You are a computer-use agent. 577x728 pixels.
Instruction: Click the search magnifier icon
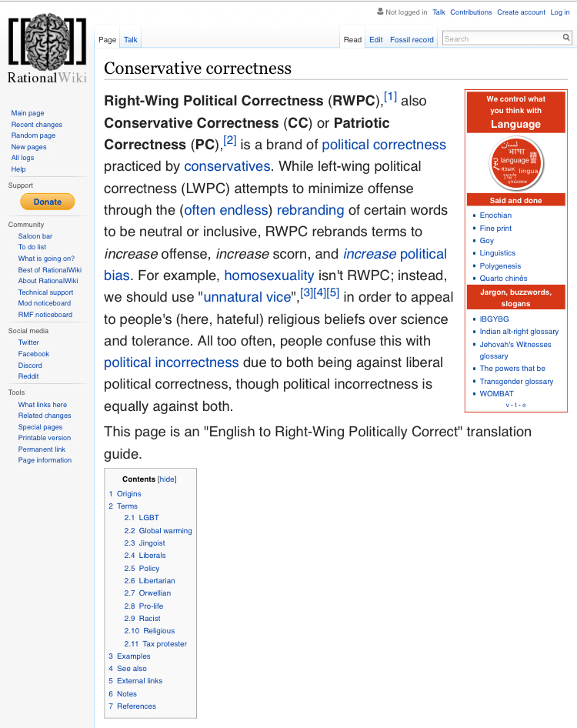point(566,38)
